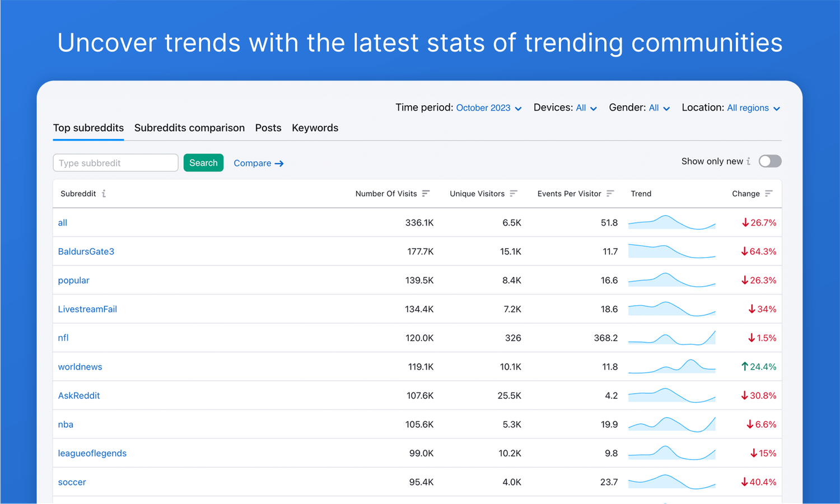Click the trend sparkline for BaldursGate3

click(672, 251)
